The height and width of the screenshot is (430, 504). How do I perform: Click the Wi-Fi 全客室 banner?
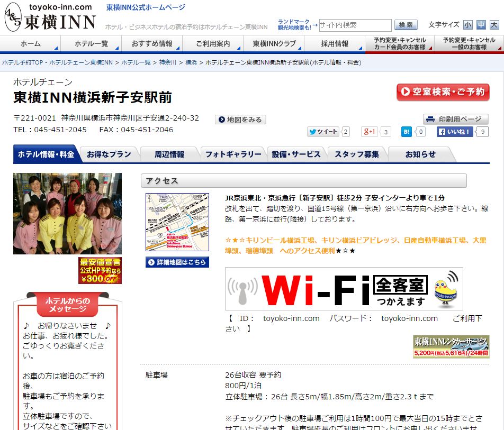click(344, 288)
